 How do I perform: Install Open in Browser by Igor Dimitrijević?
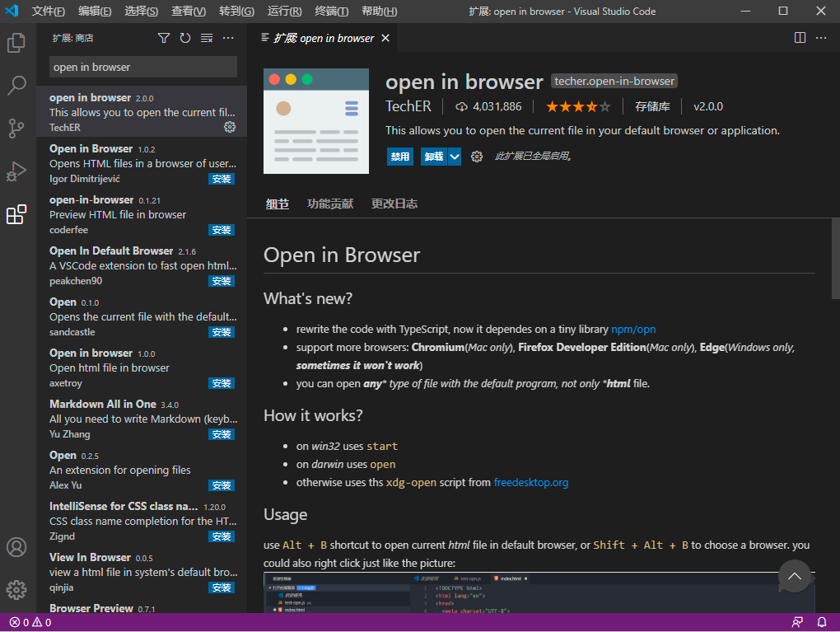(x=222, y=179)
